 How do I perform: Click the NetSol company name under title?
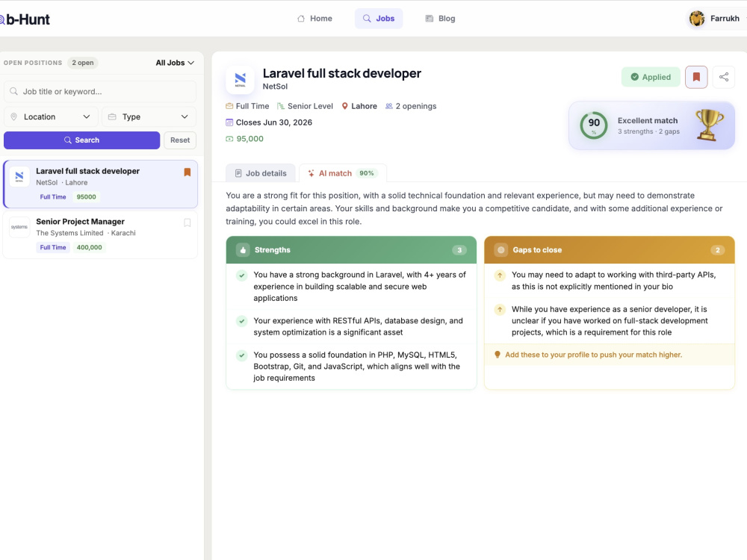point(275,87)
